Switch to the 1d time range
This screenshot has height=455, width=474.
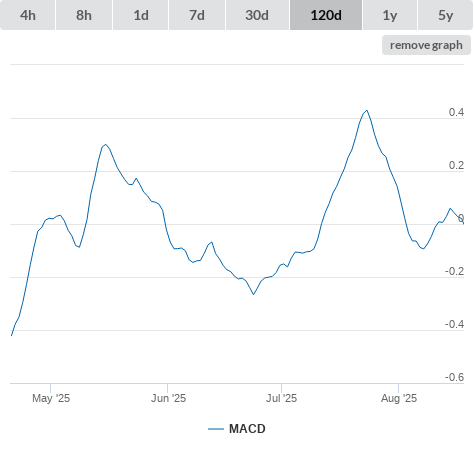tap(141, 15)
